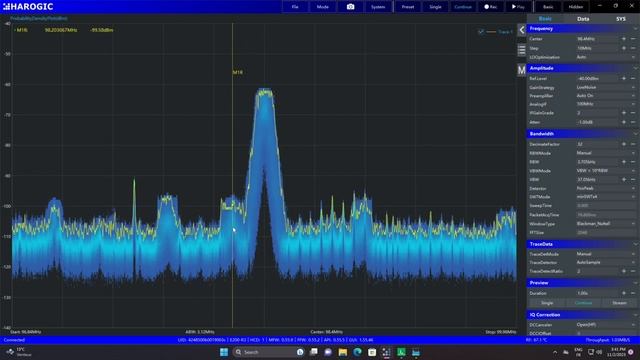Open LOOptimization dropdown set to Auto
The height and width of the screenshot is (360, 640).
[x=606, y=57]
